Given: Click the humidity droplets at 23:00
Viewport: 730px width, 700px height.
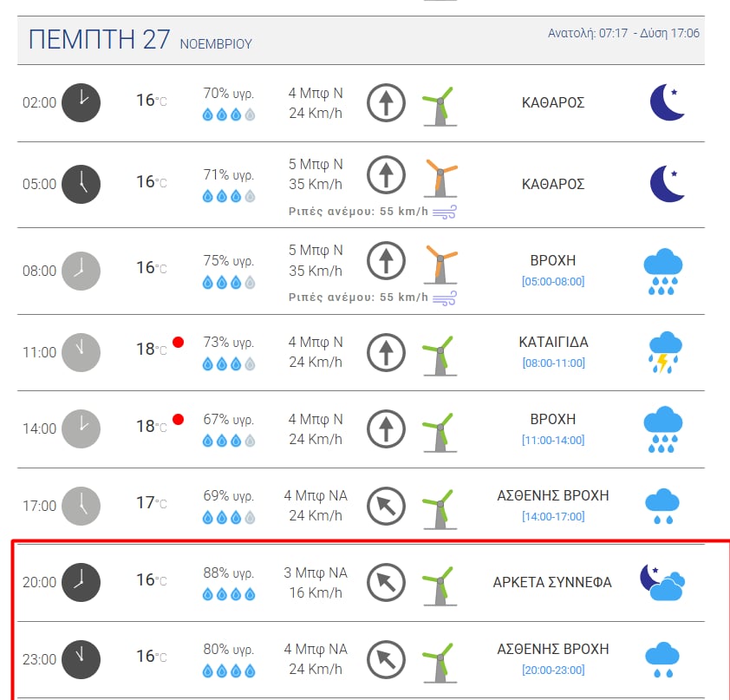Looking at the screenshot, I should pyautogui.click(x=229, y=670).
